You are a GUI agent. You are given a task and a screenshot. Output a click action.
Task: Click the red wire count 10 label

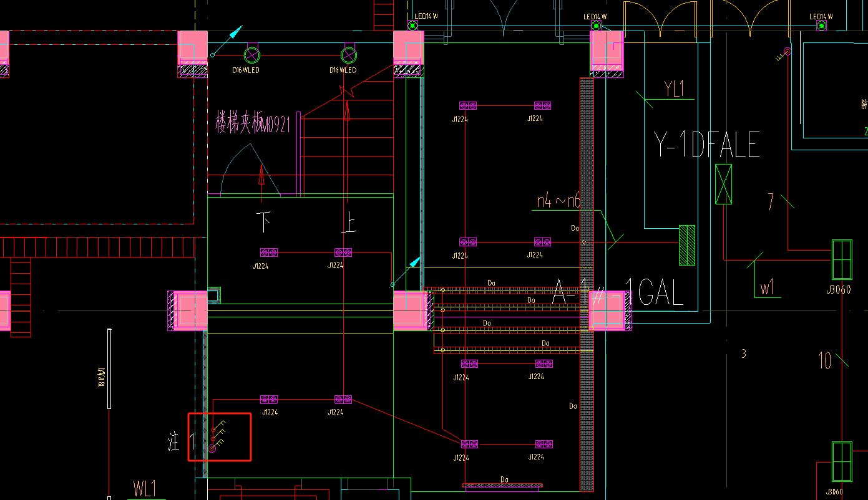(x=825, y=360)
